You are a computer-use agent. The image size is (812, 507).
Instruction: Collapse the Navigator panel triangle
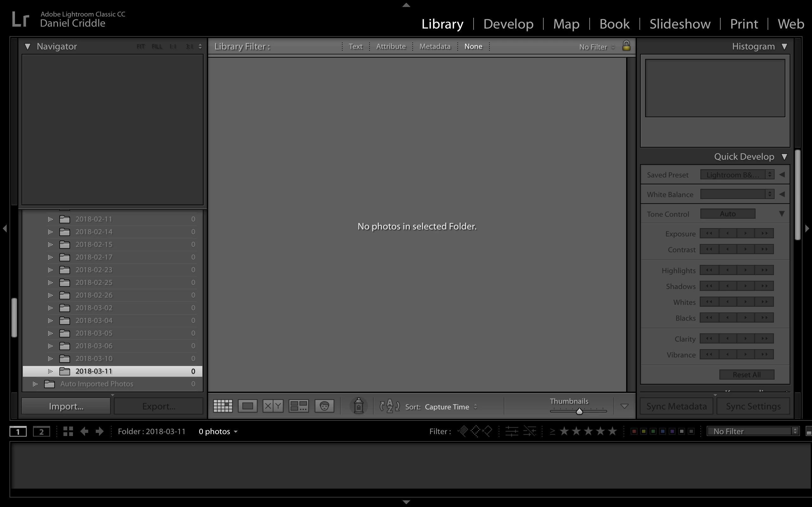point(28,46)
